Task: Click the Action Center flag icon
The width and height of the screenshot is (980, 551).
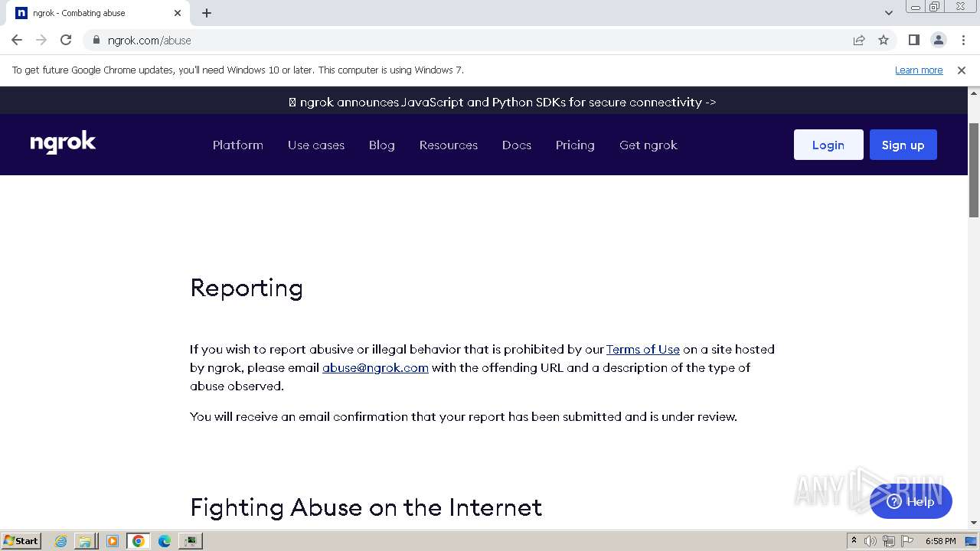Action: [x=906, y=541]
